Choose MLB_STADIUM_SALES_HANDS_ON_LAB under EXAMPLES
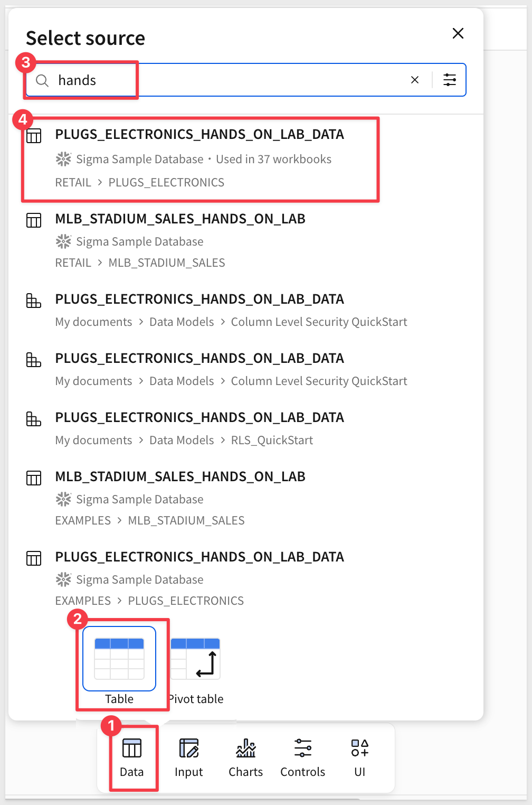Screen dimensions: 532x805 click(180, 477)
